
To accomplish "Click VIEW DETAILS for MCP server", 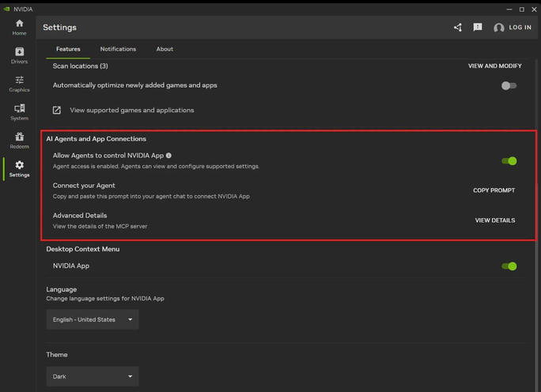I will (495, 220).
